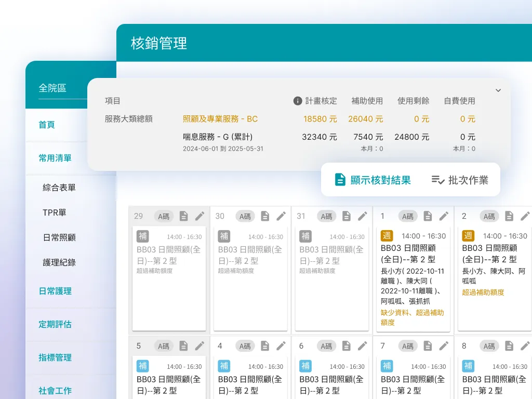Click A碼 chip on day 29
Image resolution: width=532 pixels, height=399 pixels.
[164, 216]
